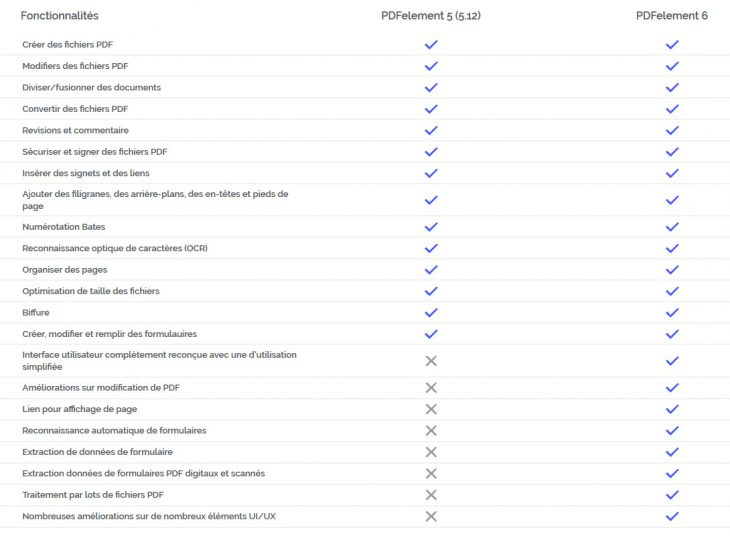This screenshot has width=730, height=536.
Task: Click the PDFelement 5 checkmark for OCR row
Action: point(431,248)
